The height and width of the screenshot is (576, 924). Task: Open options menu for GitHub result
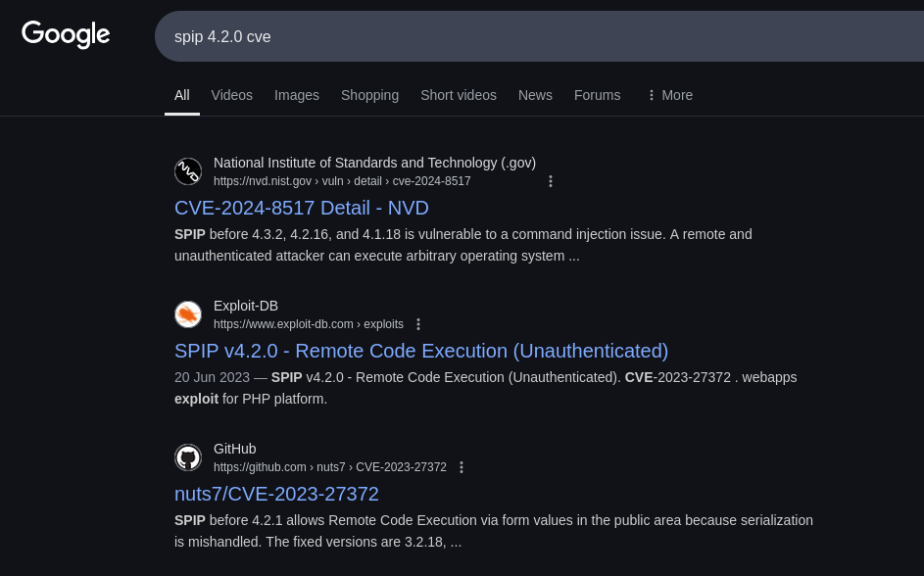coord(462,467)
